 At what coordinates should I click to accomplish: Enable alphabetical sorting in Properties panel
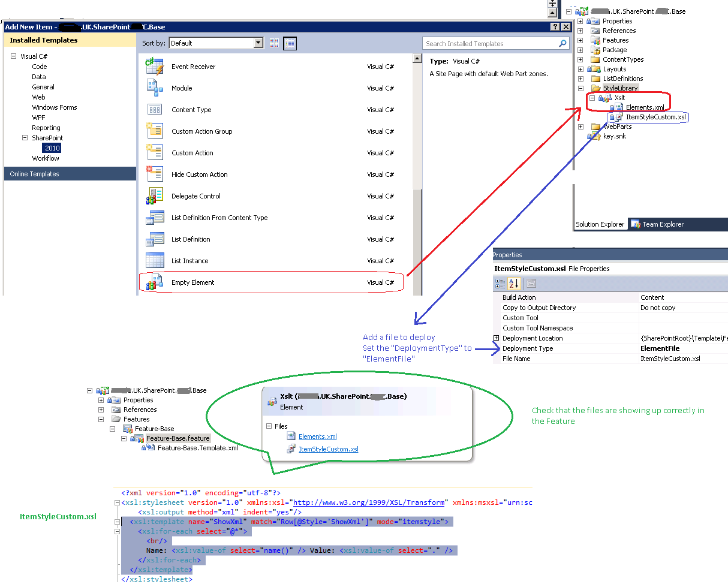(514, 283)
